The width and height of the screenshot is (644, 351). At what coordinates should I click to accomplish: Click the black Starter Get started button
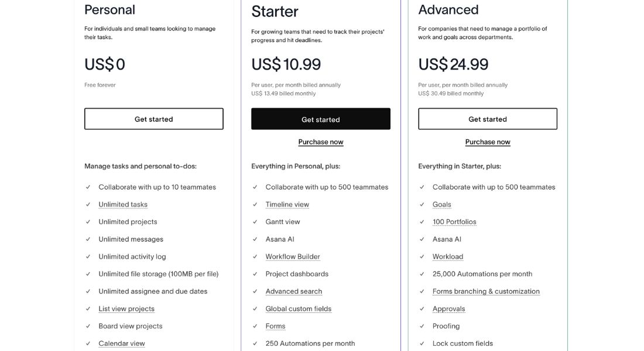(x=321, y=119)
